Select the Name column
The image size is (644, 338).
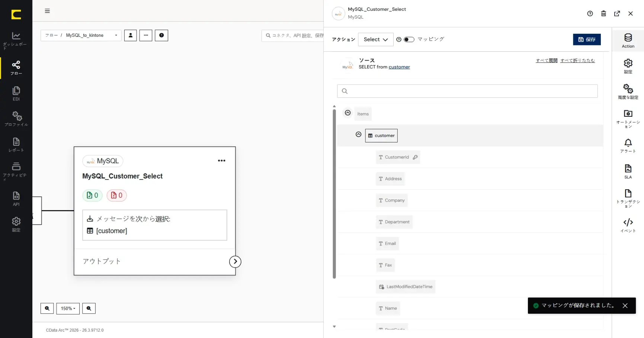[388, 308]
